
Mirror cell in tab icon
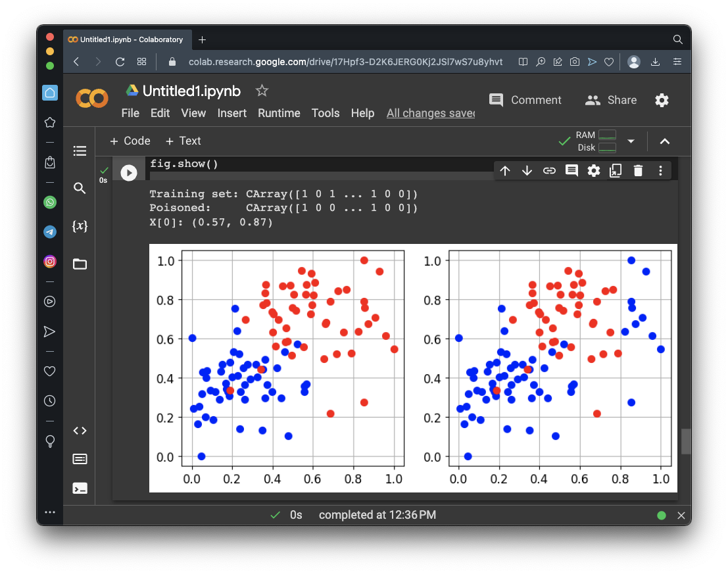click(x=616, y=171)
